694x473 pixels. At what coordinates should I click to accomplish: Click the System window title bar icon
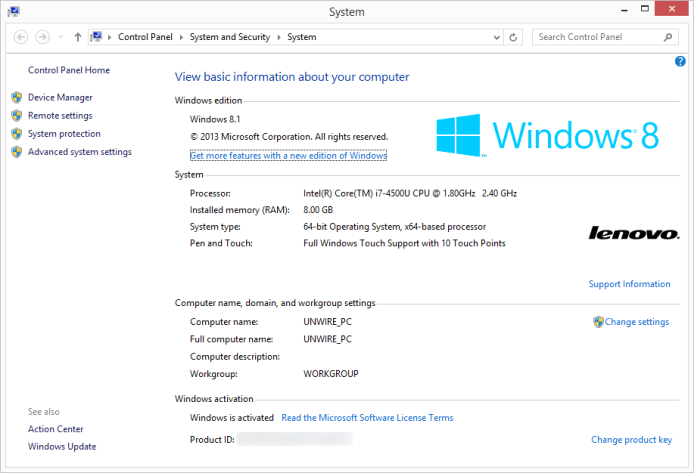(x=12, y=11)
